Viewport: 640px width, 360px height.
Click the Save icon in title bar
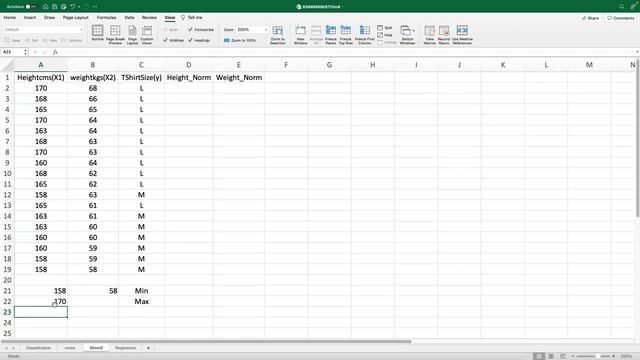point(55,7)
